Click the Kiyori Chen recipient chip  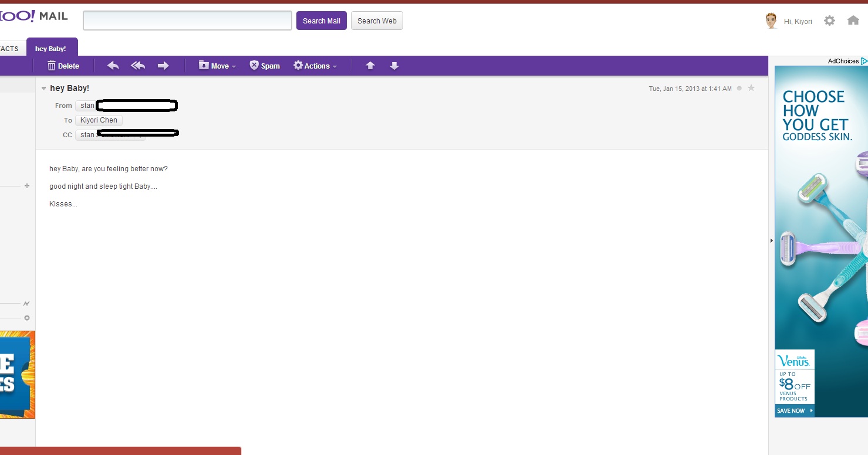point(99,120)
